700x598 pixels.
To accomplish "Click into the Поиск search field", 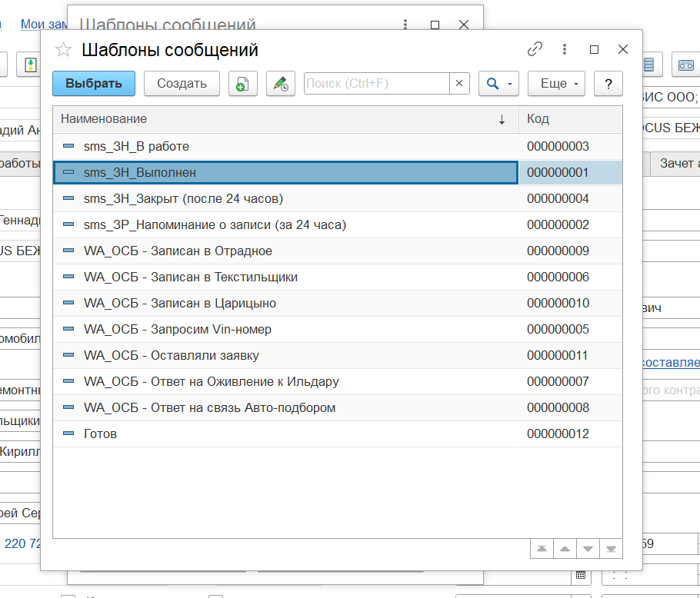I will point(375,84).
